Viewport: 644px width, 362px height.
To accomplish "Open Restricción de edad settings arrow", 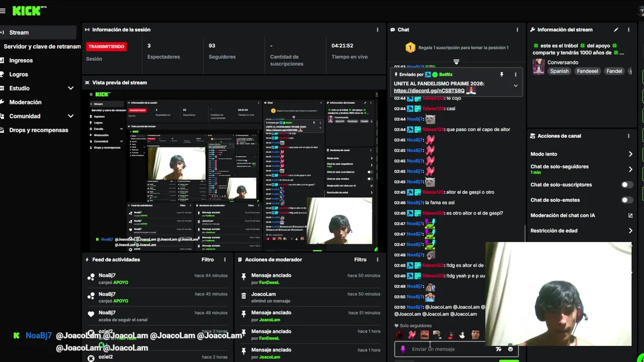I will click(x=630, y=231).
